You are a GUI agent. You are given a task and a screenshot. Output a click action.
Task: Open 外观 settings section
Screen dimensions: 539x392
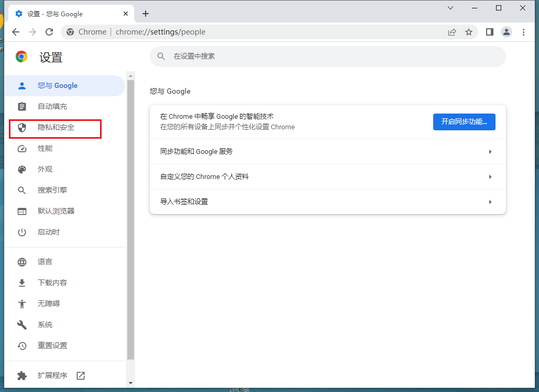pos(64,170)
